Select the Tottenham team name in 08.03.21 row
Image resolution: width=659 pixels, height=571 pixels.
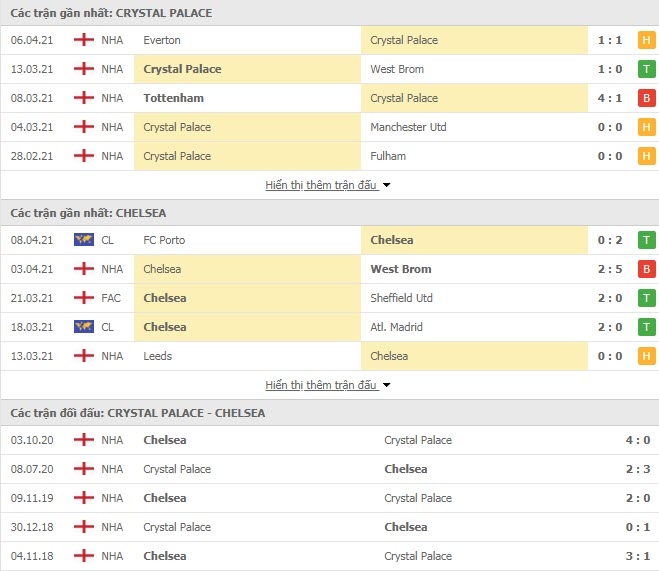tap(174, 98)
